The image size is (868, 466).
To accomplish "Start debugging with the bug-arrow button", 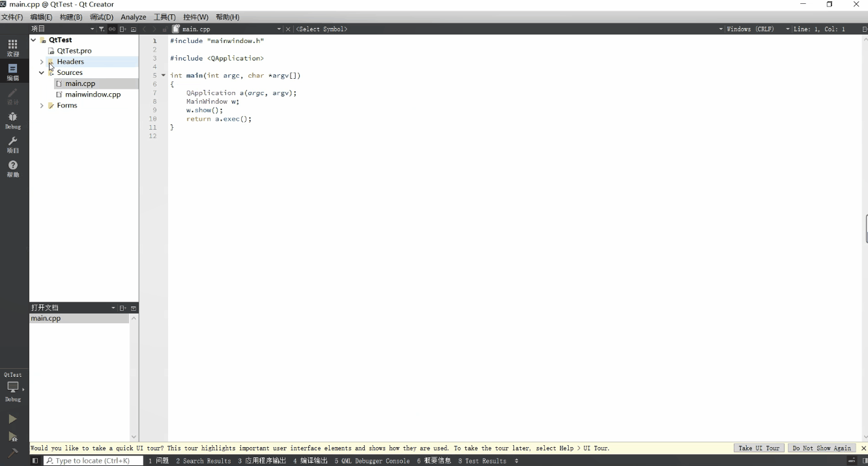I will (12, 437).
